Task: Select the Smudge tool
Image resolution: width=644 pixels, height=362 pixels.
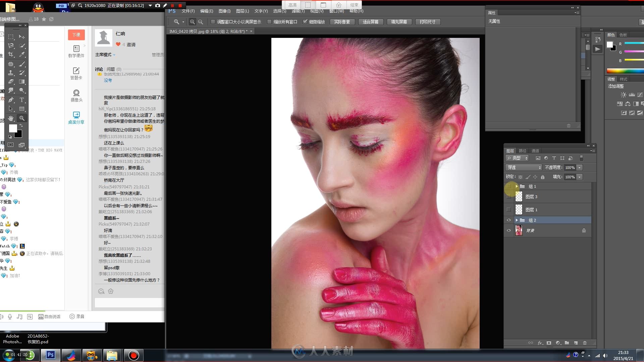Action: tap(11, 90)
